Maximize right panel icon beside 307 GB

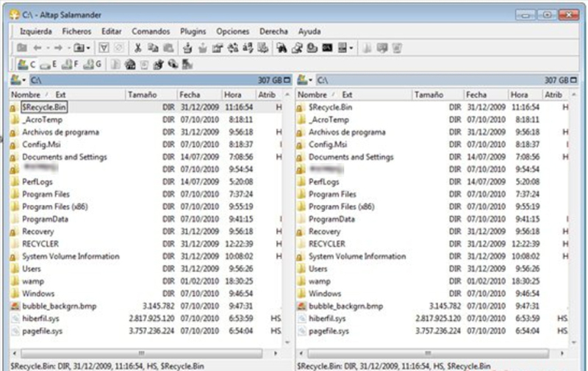(x=574, y=80)
